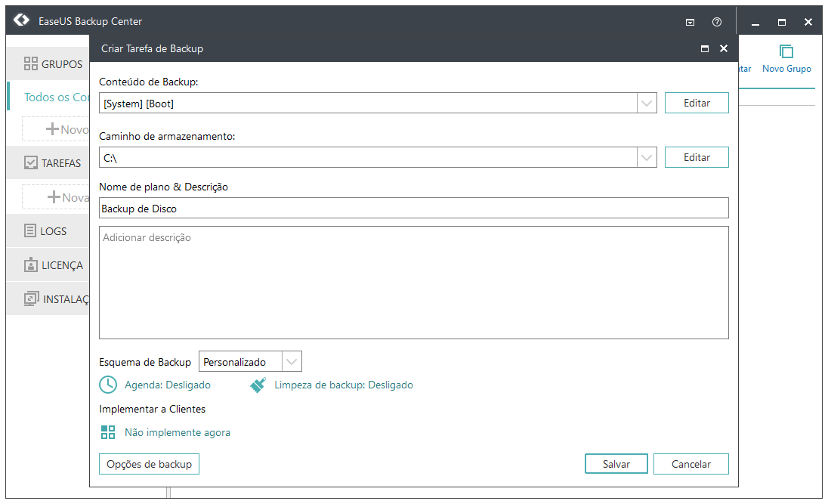Click Não implemente agora deployment option
Screen dimensions: 828x504
176,434
